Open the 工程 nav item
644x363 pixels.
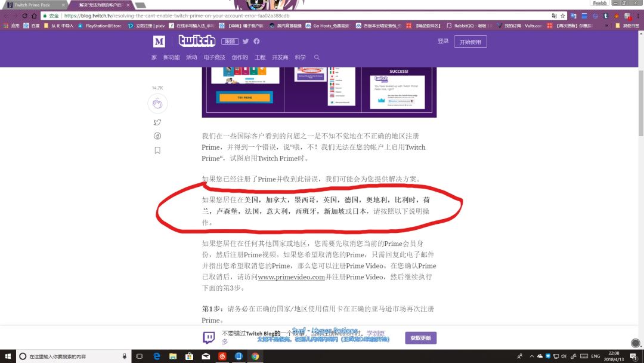pyautogui.click(x=260, y=57)
